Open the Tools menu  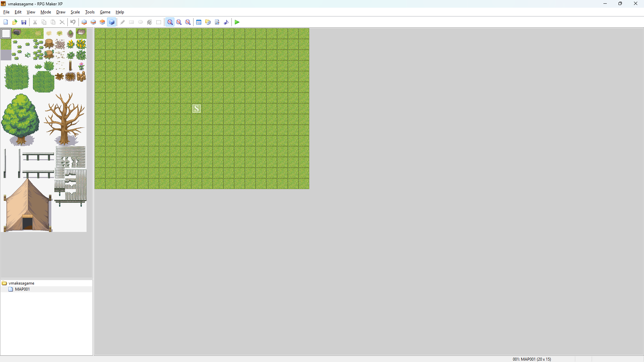(x=90, y=12)
